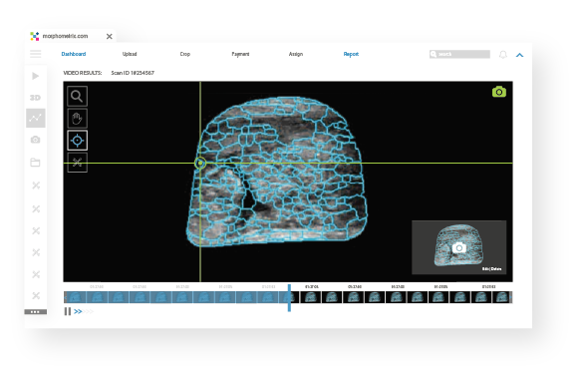Open the 3D view in the sidebar
588x381 pixels.
point(35,98)
